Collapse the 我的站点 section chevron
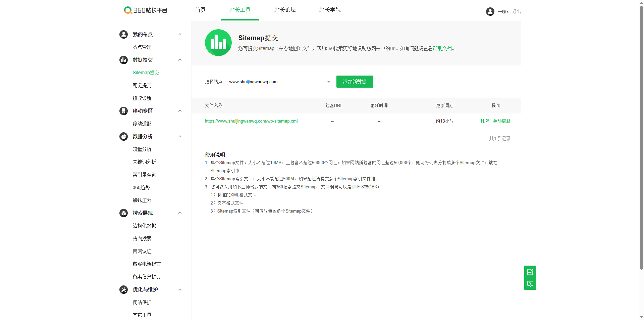644x320 pixels. point(180,34)
